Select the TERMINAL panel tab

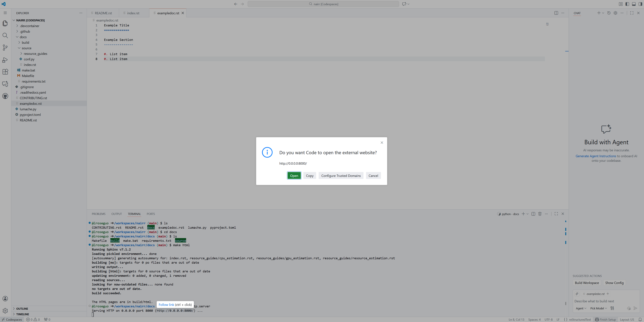[x=134, y=214]
